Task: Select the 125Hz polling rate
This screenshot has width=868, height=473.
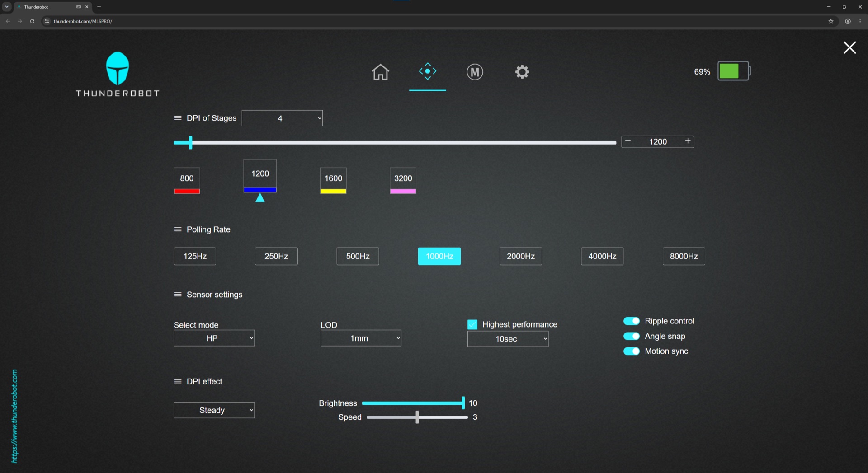Action: point(195,256)
